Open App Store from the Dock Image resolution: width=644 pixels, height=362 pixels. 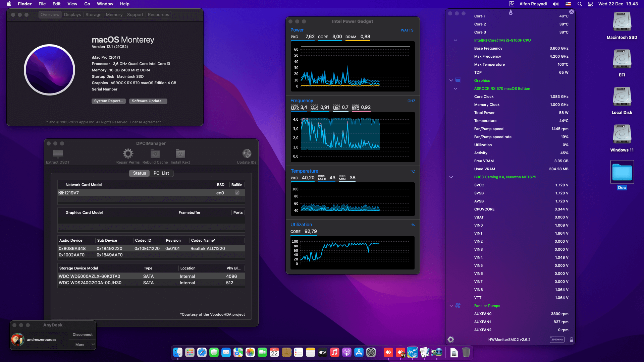(x=359, y=353)
